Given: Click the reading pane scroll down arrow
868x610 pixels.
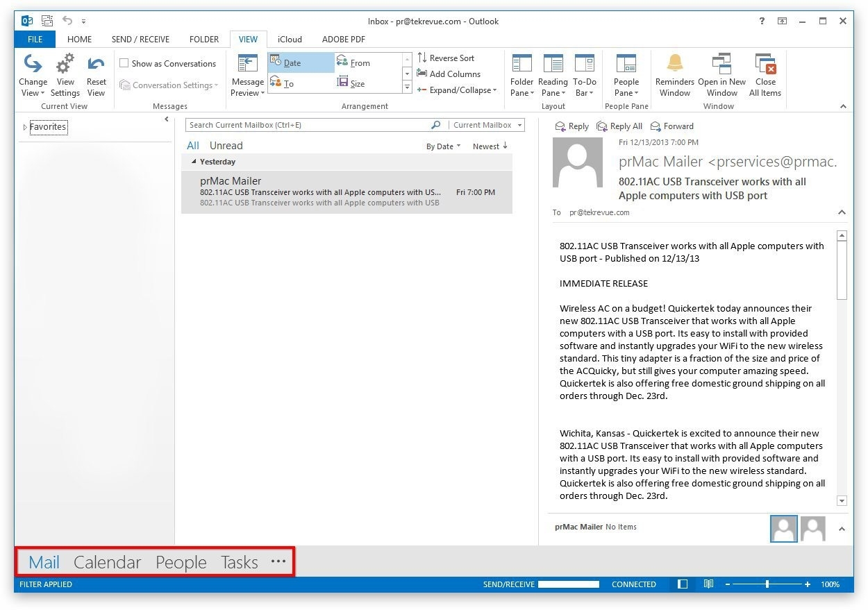Looking at the screenshot, I should coord(842,501).
